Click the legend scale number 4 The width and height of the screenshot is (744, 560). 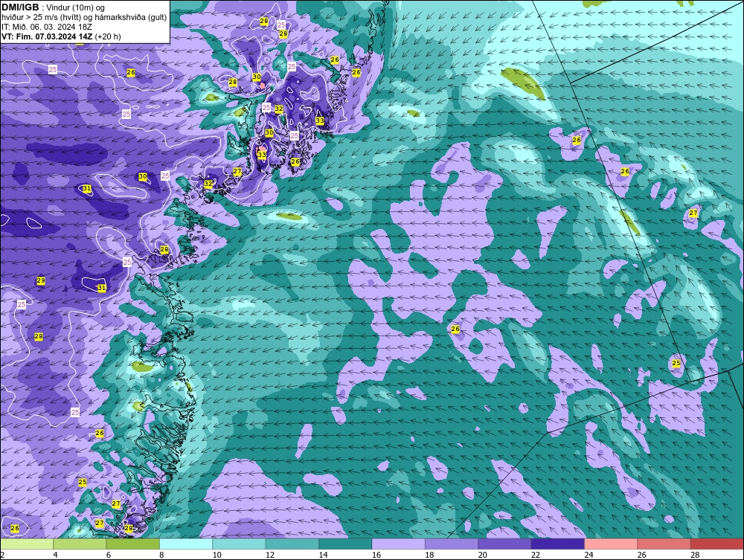point(56,555)
